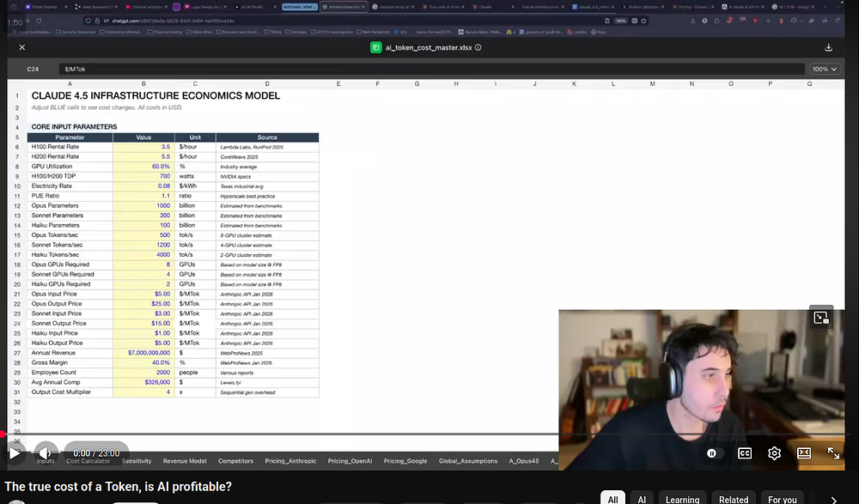Image resolution: width=859 pixels, height=504 pixels.
Task: Close the spreadsheet preview with the X
Action: click(x=22, y=48)
